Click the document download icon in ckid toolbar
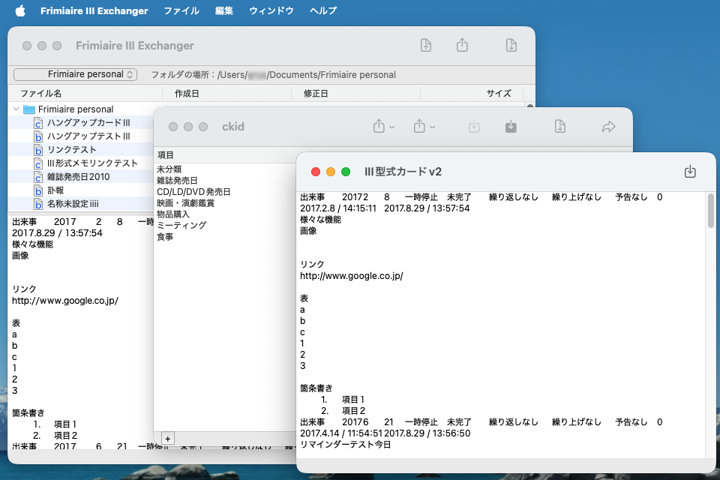The image size is (720, 480). [560, 127]
